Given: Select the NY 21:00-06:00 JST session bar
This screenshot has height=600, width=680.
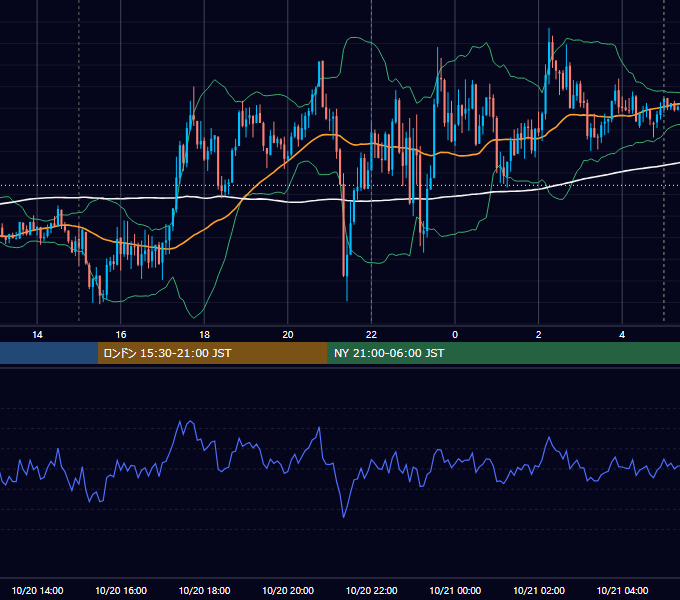Looking at the screenshot, I should (503, 353).
